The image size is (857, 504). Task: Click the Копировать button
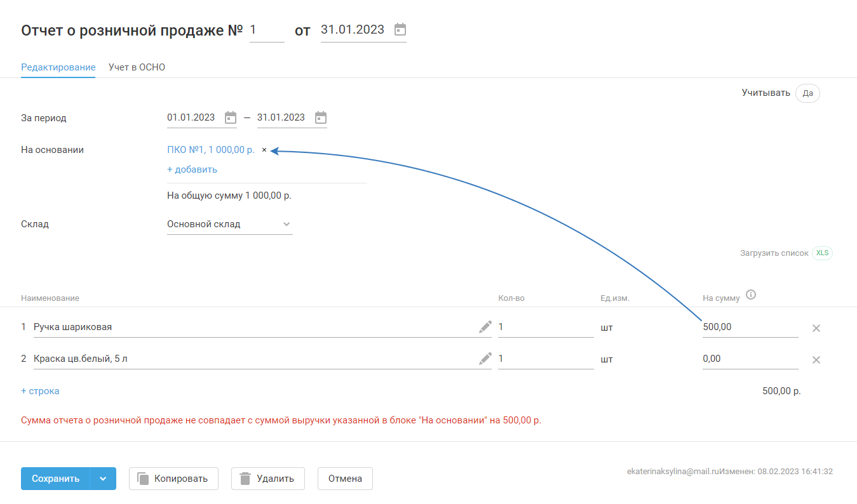(173, 479)
